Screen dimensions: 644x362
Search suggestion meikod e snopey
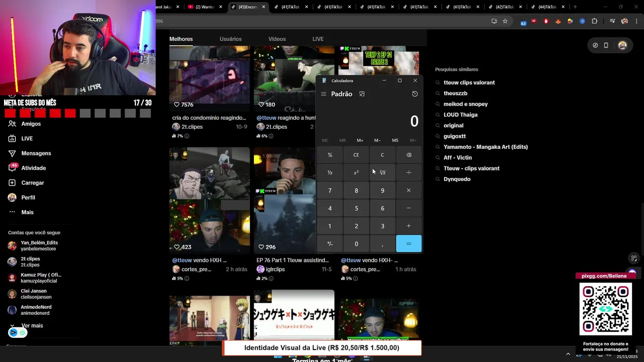465,104
